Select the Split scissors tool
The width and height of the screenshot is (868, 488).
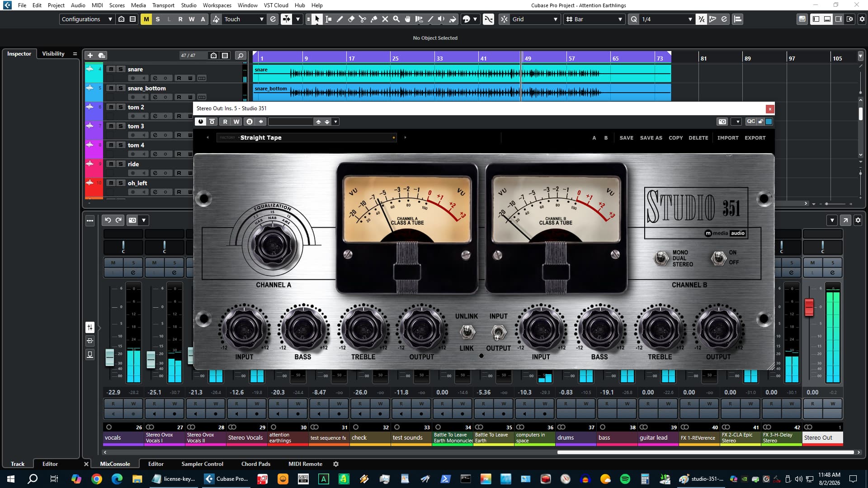pyautogui.click(x=363, y=19)
